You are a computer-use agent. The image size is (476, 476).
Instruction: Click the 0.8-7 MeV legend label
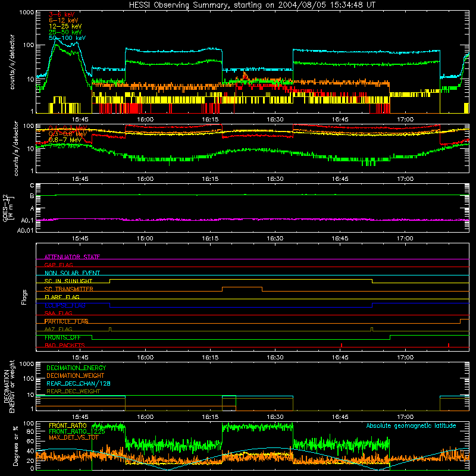pyautogui.click(x=65, y=140)
